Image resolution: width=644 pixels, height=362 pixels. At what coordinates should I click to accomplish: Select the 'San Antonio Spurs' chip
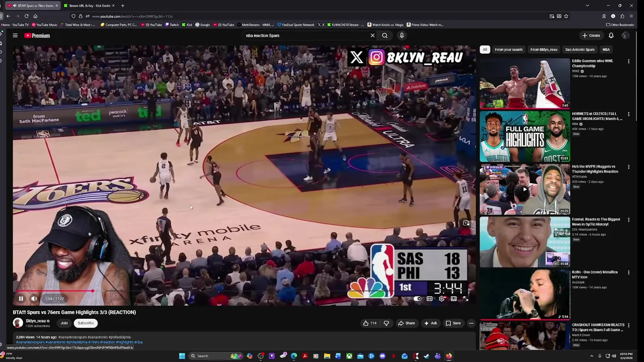pyautogui.click(x=580, y=50)
